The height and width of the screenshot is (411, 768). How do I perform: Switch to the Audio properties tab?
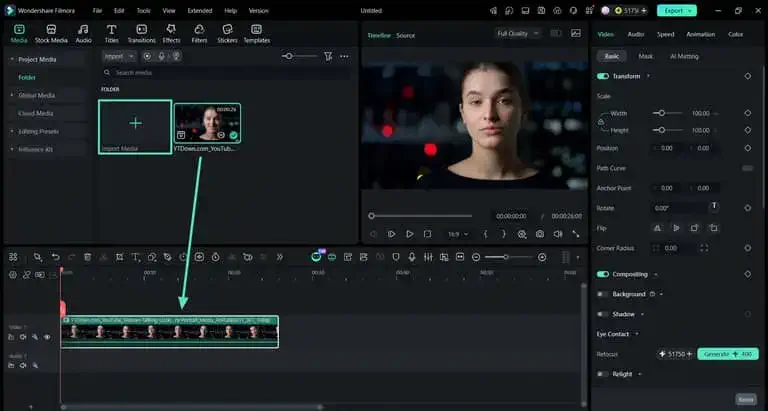point(635,34)
